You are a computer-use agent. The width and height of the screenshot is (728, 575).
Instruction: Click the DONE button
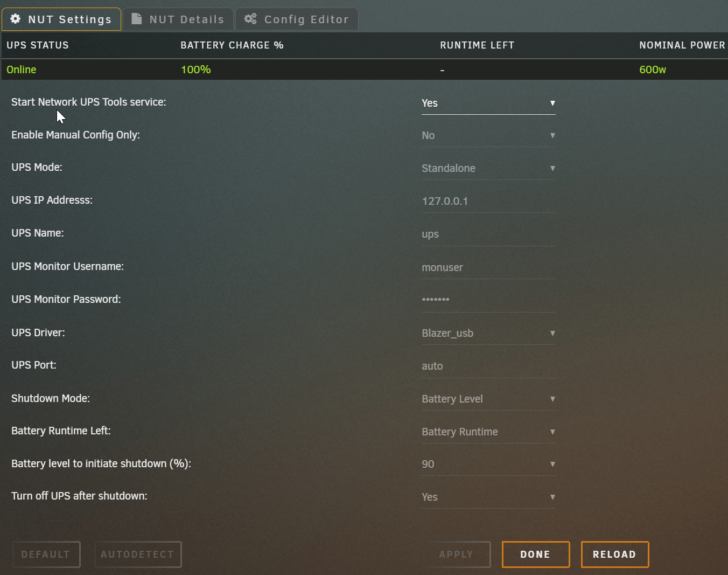click(x=536, y=555)
